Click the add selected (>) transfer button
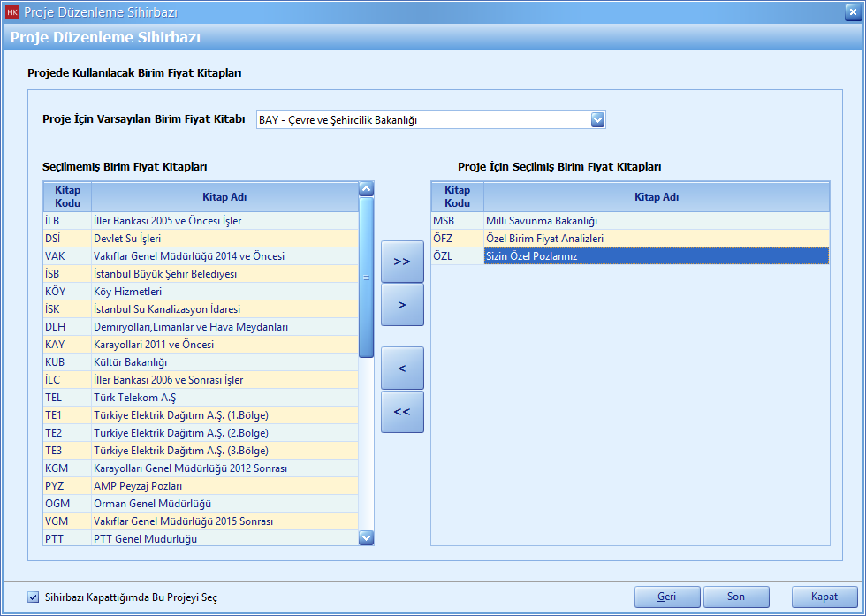The height and width of the screenshot is (616, 866). (402, 305)
